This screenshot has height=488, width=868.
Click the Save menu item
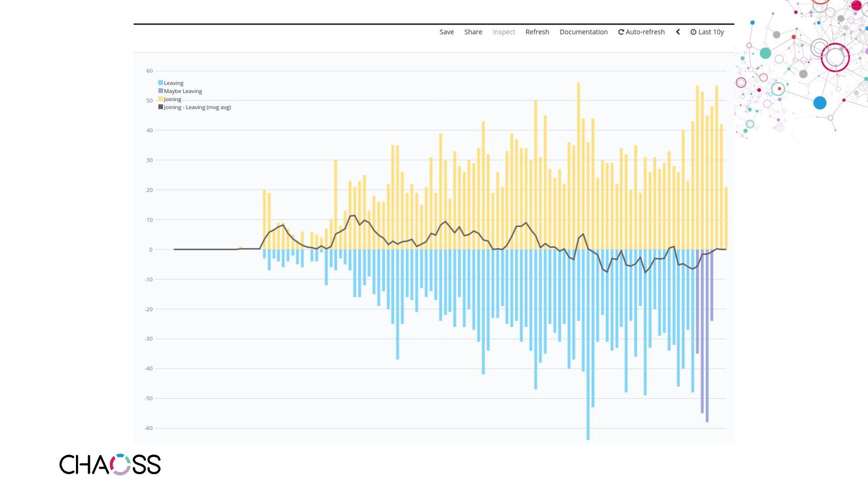pyautogui.click(x=446, y=32)
